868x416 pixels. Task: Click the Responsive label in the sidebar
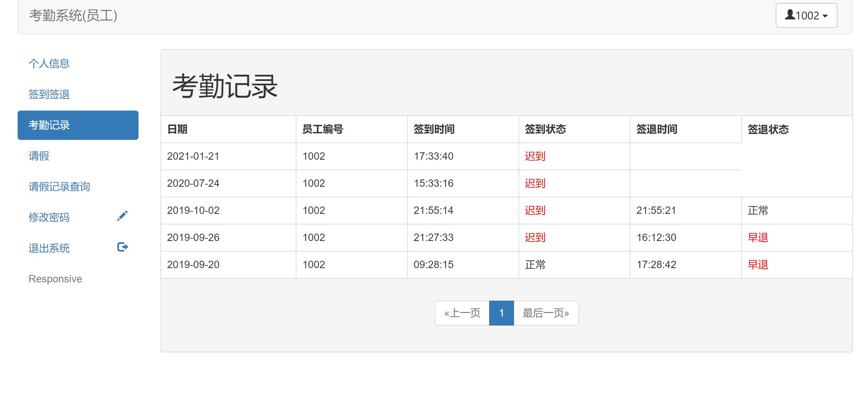tap(55, 278)
